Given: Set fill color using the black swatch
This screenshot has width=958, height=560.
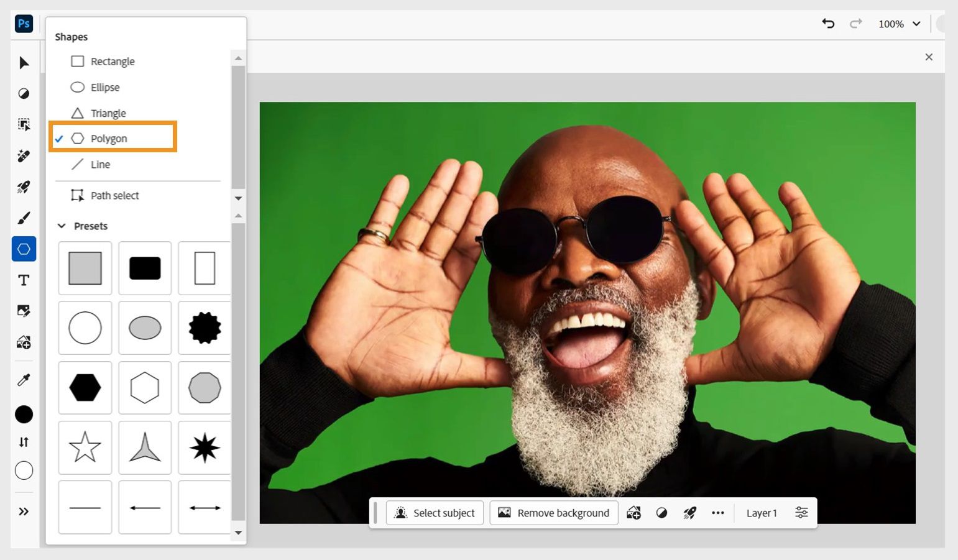Looking at the screenshot, I should 24,414.
